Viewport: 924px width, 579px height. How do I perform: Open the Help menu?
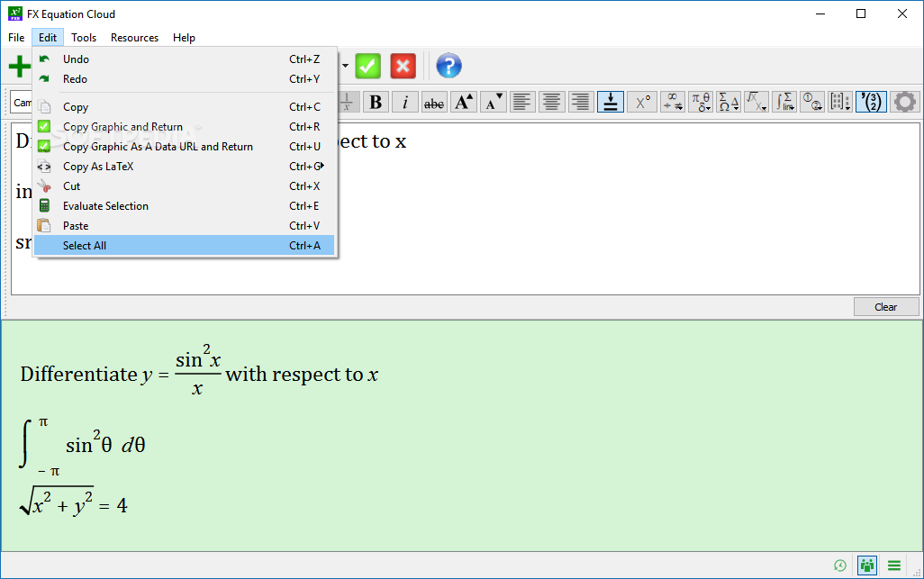coord(184,38)
